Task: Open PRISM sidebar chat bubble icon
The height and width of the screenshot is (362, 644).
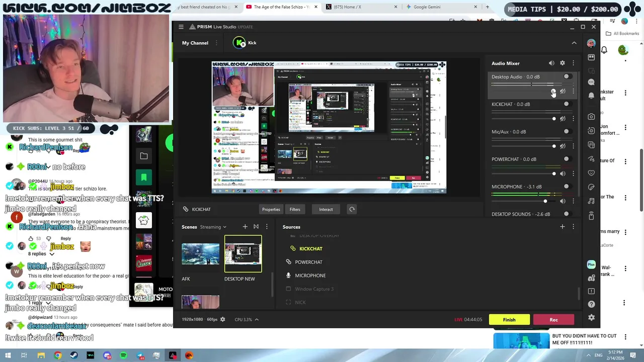Action: pos(591,82)
